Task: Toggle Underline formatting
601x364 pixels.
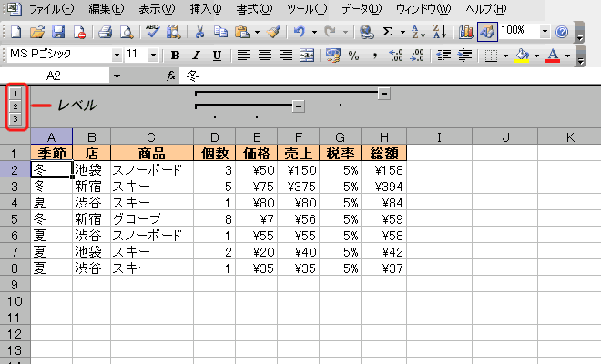Action: coord(217,56)
